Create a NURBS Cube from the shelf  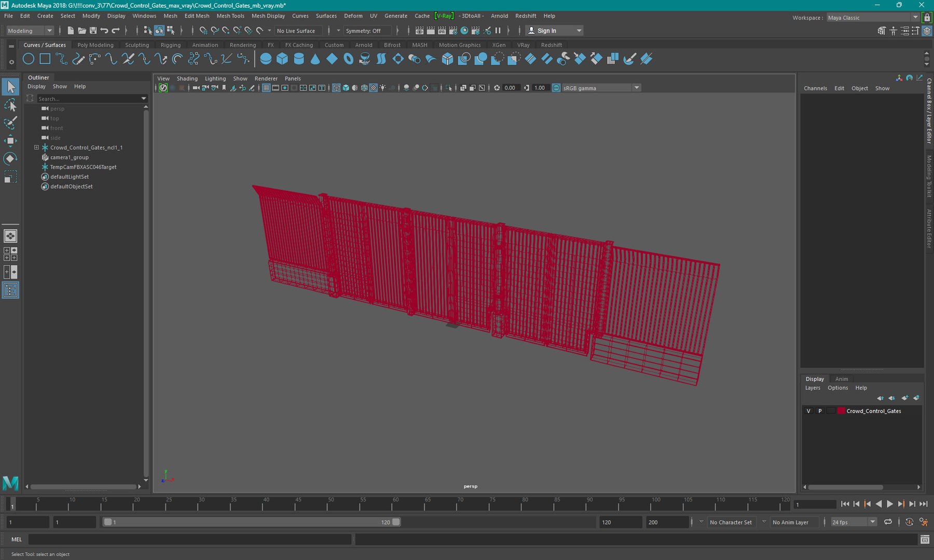pos(282,59)
